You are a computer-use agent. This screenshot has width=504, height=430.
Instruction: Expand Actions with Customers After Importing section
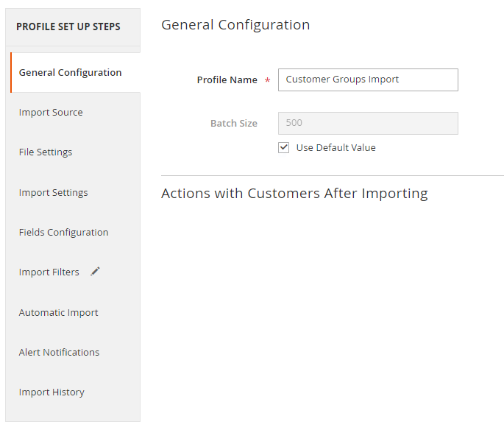tap(294, 194)
